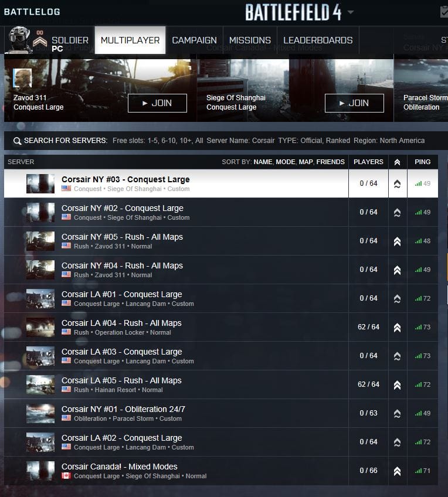The height and width of the screenshot is (497, 448).
Task: Click the Server Name: Corsair filter
Action: pos(240,141)
